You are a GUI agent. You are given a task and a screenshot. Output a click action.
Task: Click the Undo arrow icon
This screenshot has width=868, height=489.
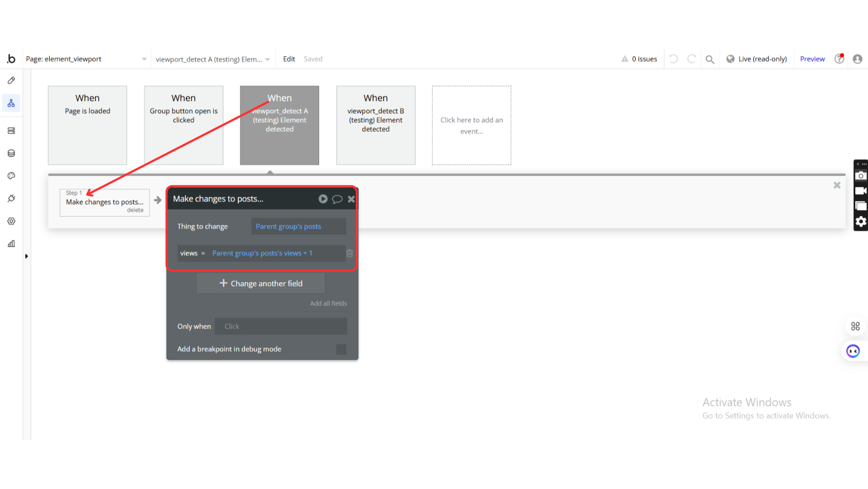[673, 59]
